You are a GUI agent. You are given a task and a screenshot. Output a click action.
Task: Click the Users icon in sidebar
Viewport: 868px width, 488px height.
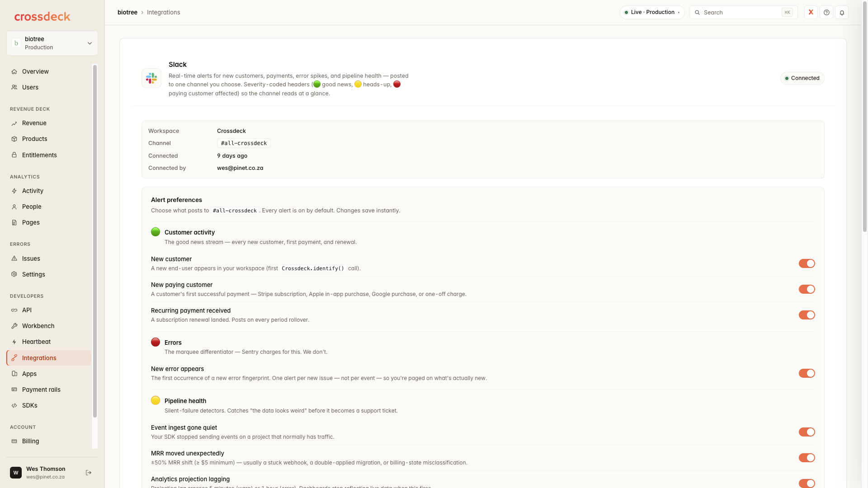pos(14,88)
